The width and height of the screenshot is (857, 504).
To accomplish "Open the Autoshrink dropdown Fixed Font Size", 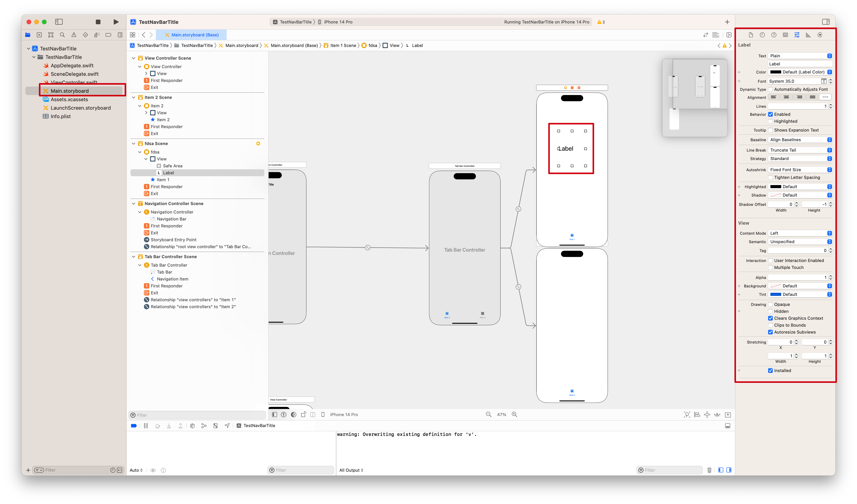I will pyautogui.click(x=800, y=170).
